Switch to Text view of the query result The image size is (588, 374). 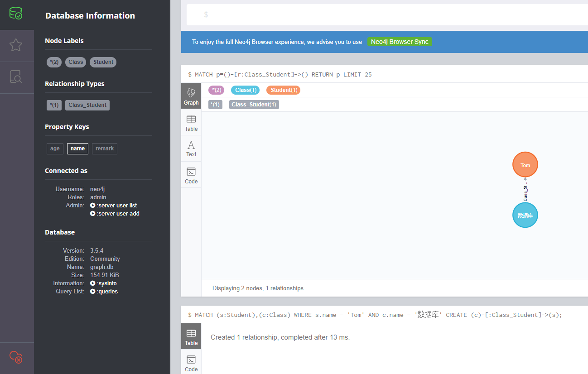[191, 148]
